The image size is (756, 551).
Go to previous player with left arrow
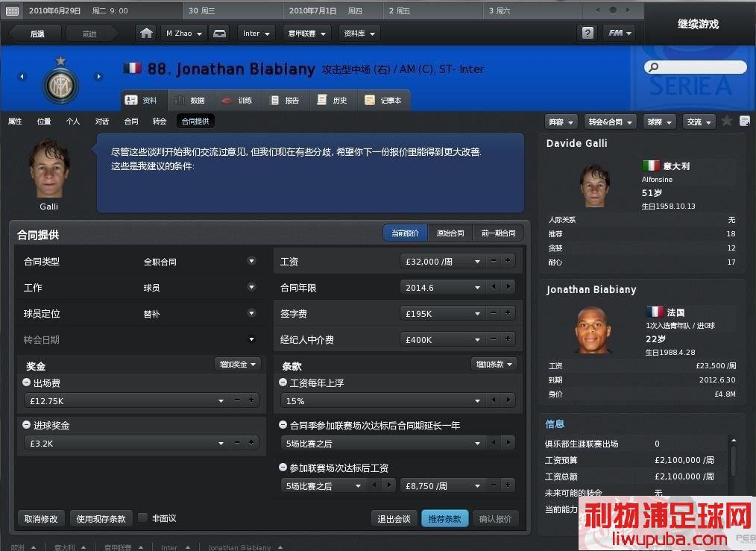[x=22, y=77]
